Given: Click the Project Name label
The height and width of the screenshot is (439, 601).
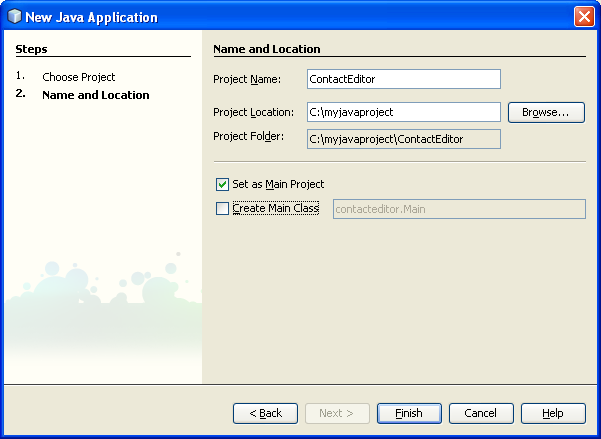Looking at the screenshot, I should pyautogui.click(x=247, y=79).
